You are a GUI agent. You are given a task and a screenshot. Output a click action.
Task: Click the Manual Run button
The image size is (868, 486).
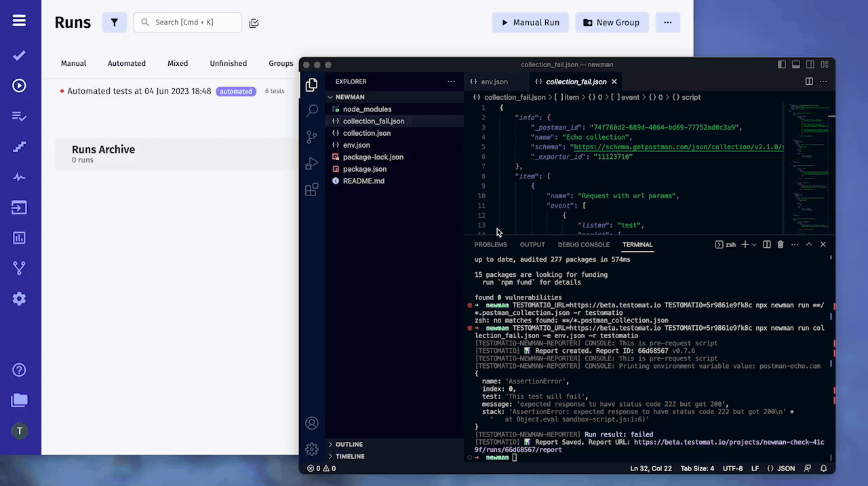531,22
